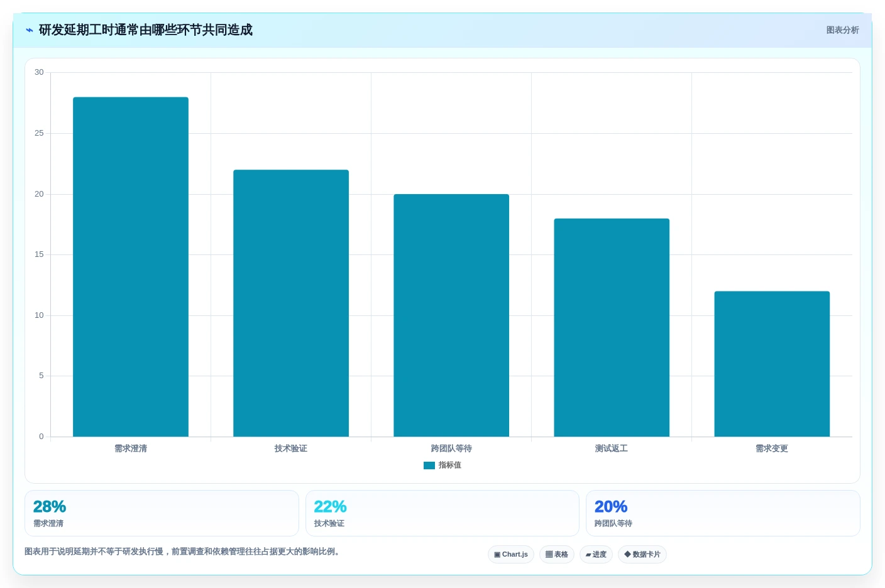
Task: Select the 需求变更 bar
Action: coord(772,364)
